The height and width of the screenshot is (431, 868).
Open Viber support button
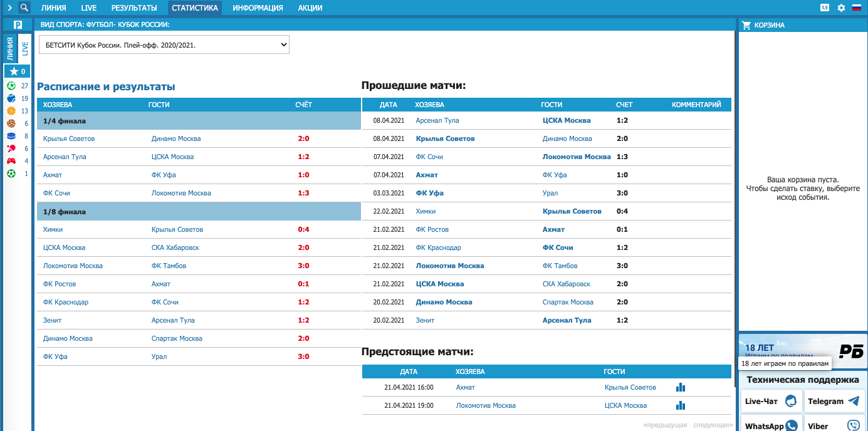pyautogui.click(x=834, y=423)
